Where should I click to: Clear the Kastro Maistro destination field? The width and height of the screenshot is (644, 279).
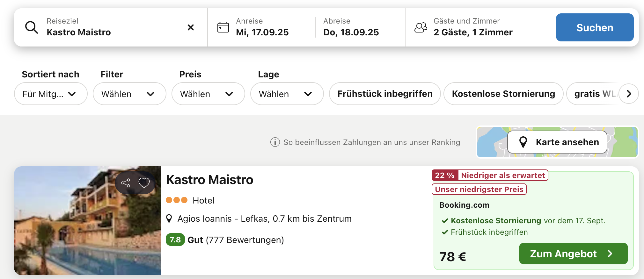[x=191, y=27]
